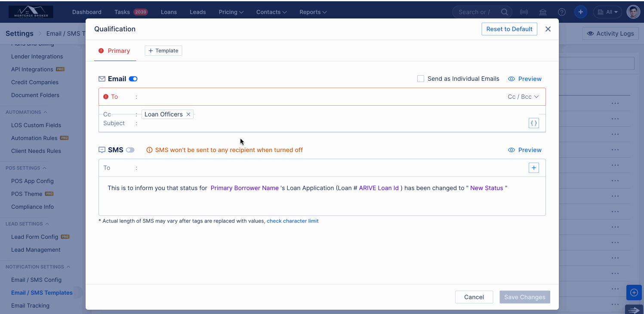The image size is (644, 314).
Task: Close the Qualification dialog with X
Action: [x=548, y=29]
